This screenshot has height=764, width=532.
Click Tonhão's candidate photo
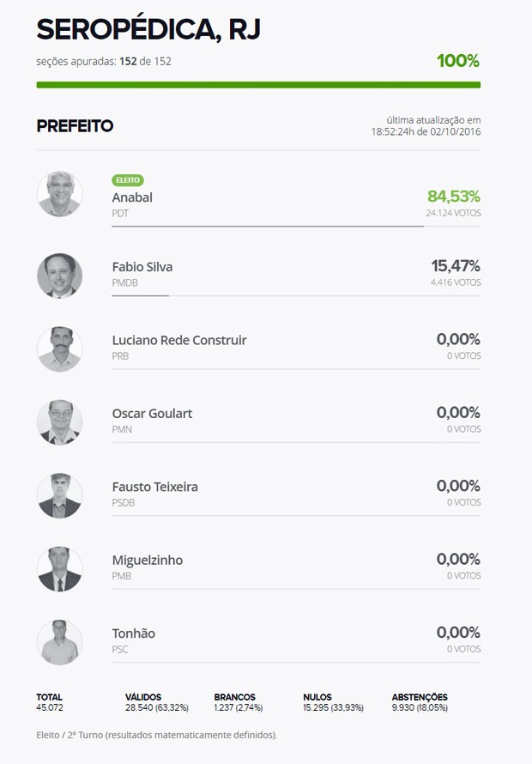59,641
